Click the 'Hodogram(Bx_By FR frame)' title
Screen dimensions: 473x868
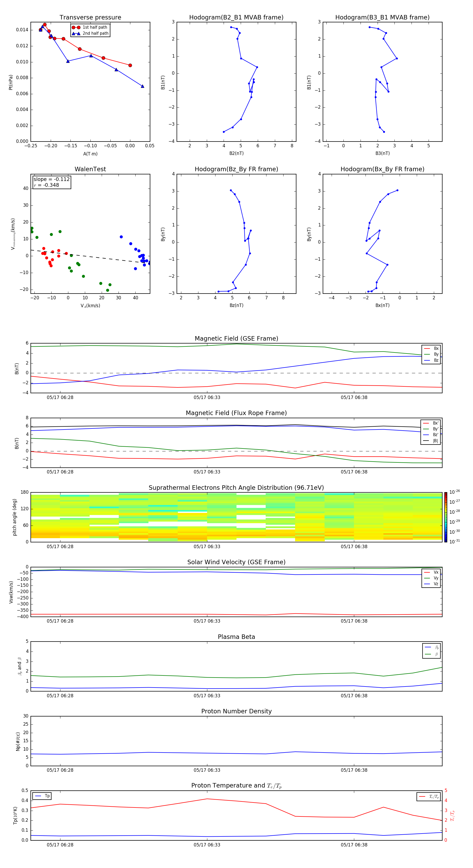pos(382,169)
